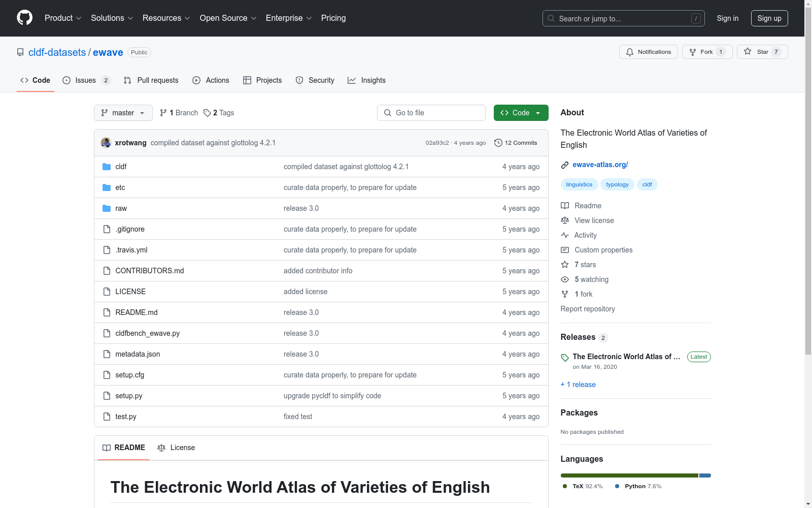Screen dimensions: 812x508
Task: Click the Python segment of the language bar
Action: pos(705,475)
